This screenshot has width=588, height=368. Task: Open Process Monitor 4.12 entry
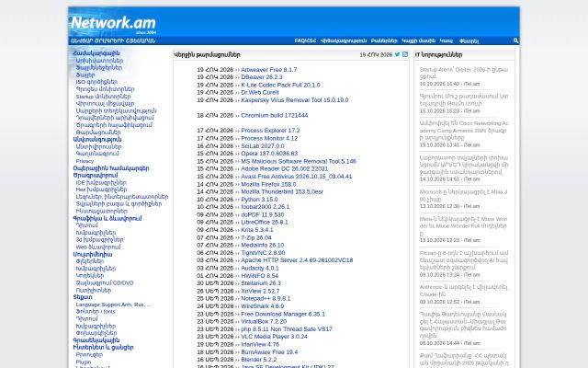pos(269,138)
